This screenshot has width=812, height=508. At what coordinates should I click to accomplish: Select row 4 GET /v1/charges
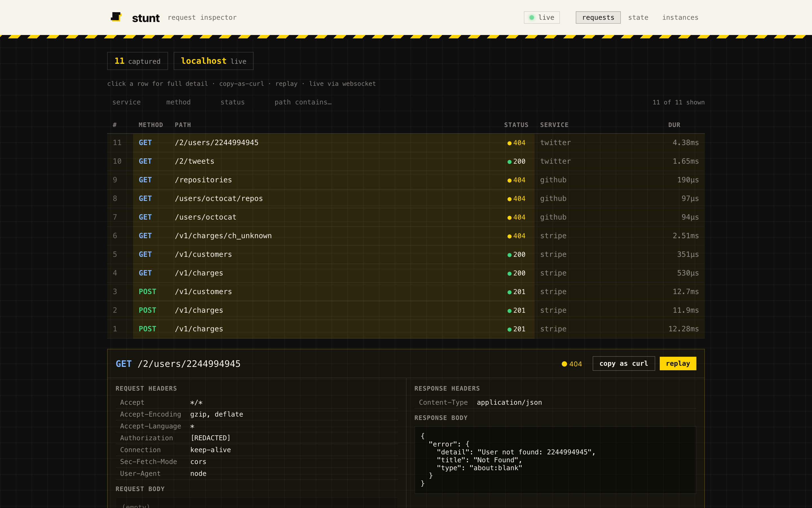(x=406, y=273)
